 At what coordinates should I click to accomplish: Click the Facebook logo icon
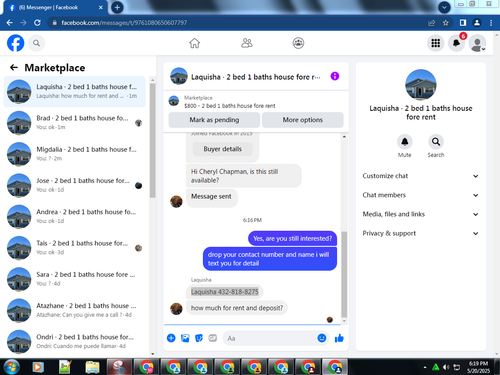click(16, 43)
